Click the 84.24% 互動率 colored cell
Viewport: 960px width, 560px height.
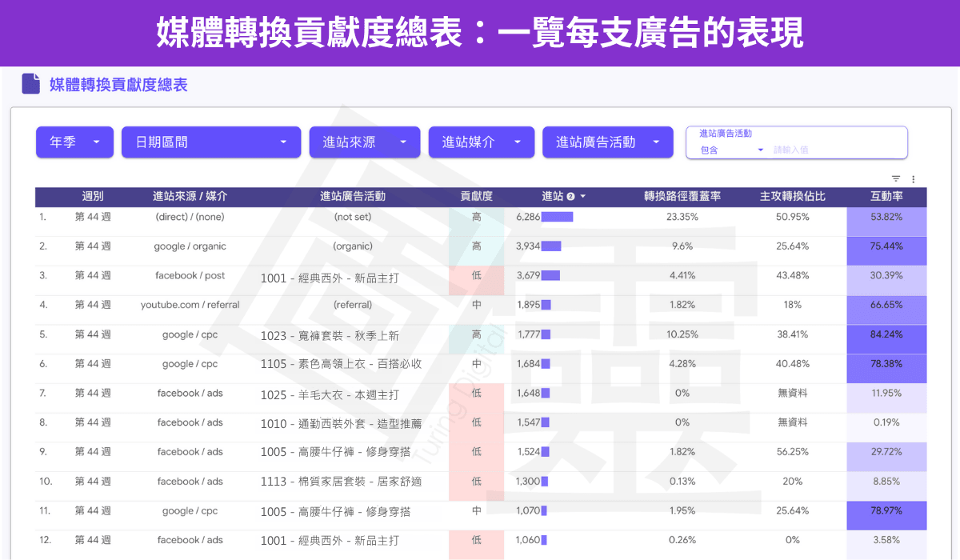(886, 334)
